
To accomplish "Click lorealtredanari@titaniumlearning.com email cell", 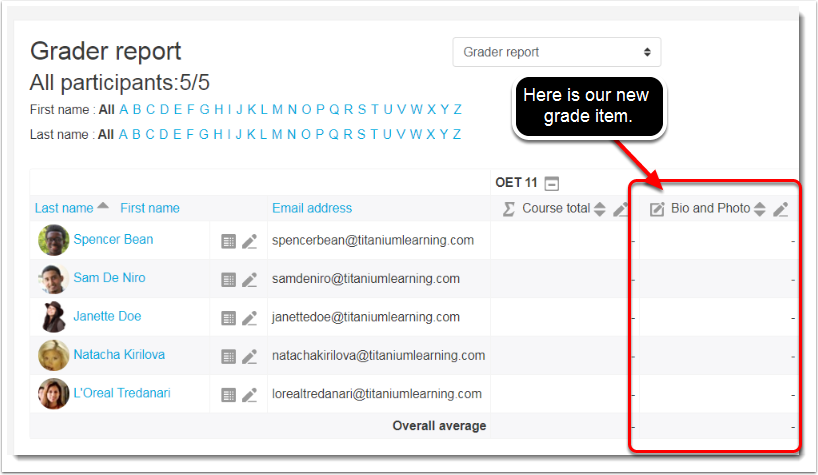I will [x=377, y=394].
